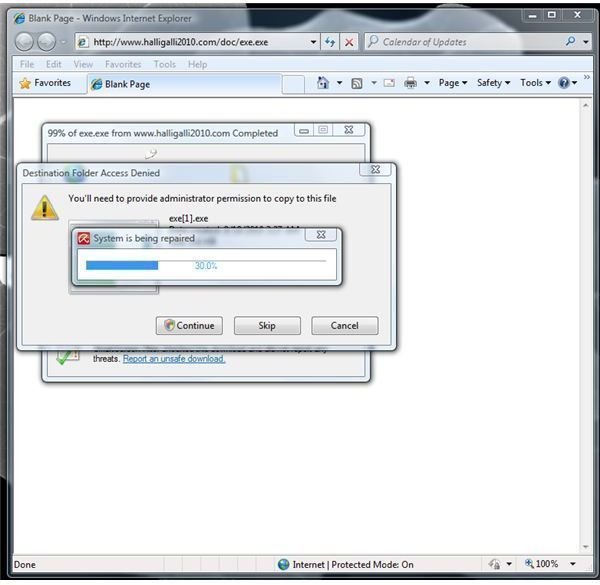Click the Done status text
This screenshot has width=600, height=585.
[x=25, y=565]
